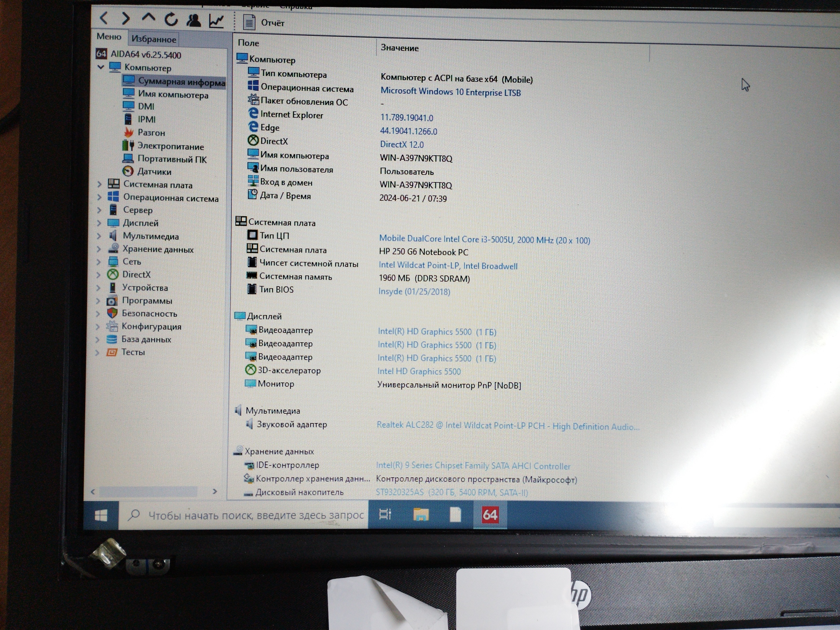Expand the Сервер tree node
Viewport: 840px width, 630px height.
(x=99, y=210)
